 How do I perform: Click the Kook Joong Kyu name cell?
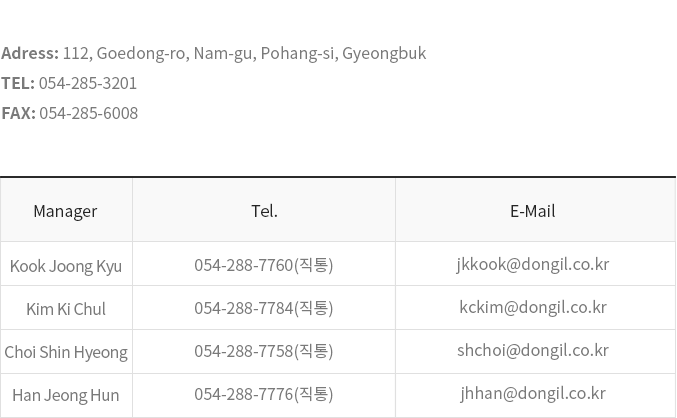[66, 266]
